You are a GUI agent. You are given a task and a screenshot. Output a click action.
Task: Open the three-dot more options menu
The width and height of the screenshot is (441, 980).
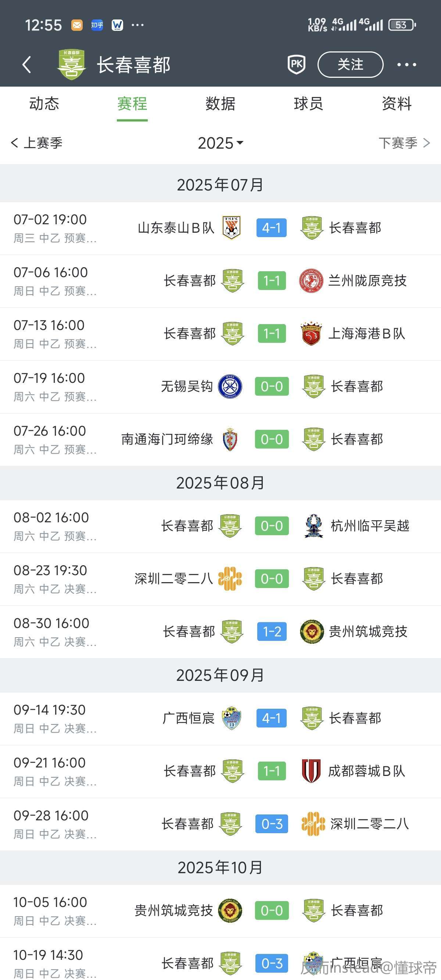tap(406, 65)
